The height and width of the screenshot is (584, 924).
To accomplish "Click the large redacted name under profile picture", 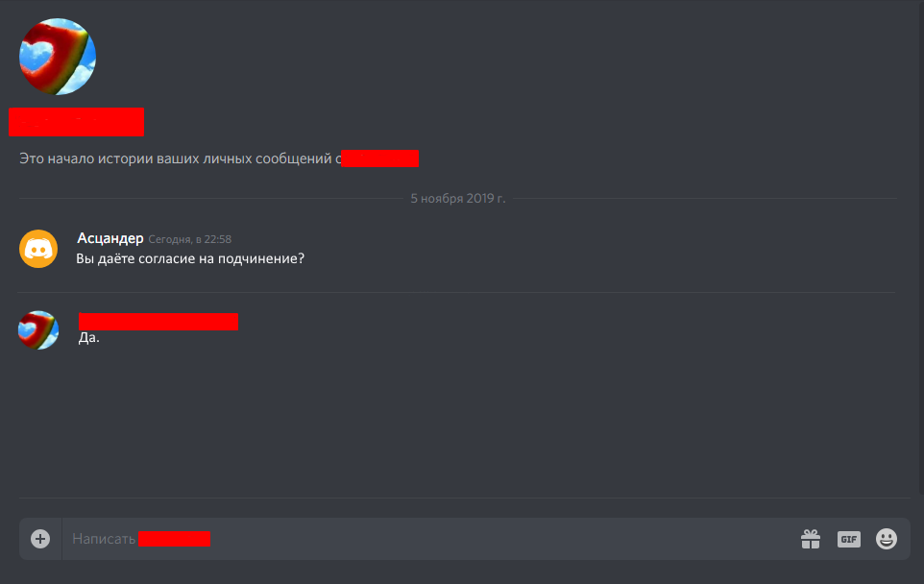I will pyautogui.click(x=77, y=122).
